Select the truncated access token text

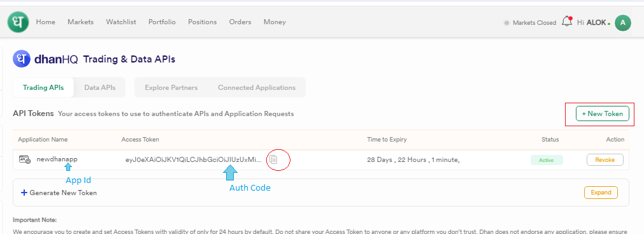click(194, 159)
